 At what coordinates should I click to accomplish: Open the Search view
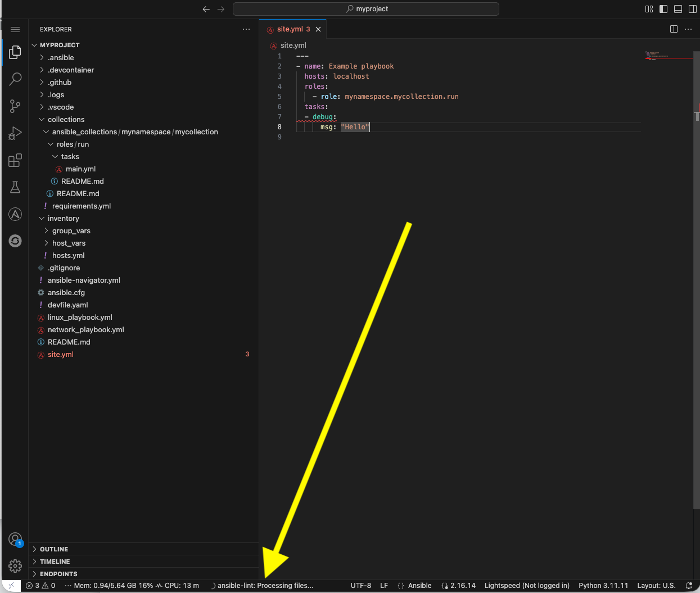(x=15, y=79)
